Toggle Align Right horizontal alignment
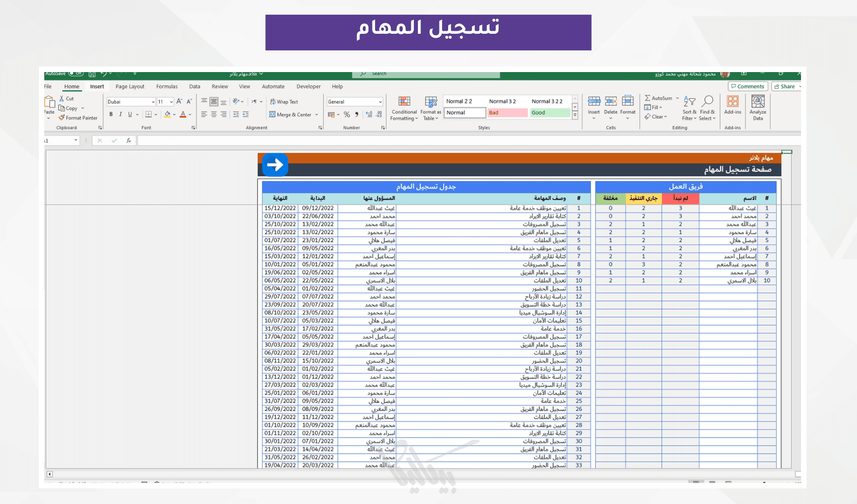This screenshot has width=857, height=504. tap(223, 114)
